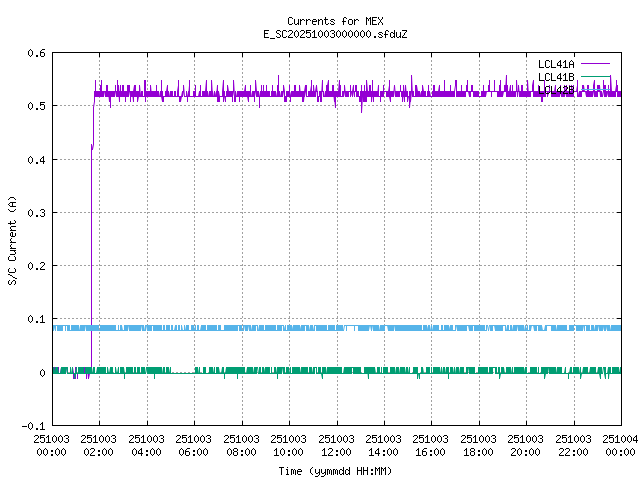
Task: Click the 251003 06:00 x-axis tick label
Action: click(194, 444)
